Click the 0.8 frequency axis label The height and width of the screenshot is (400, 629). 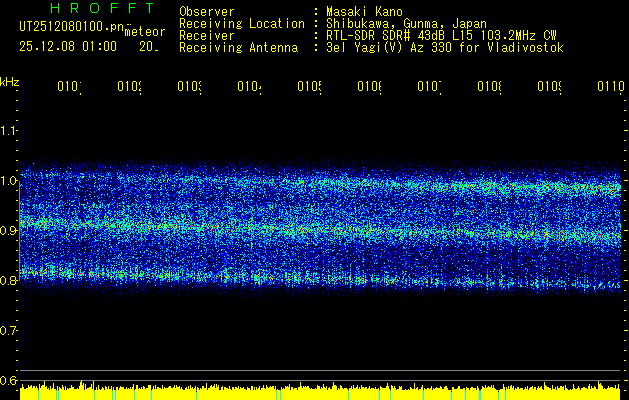(10, 281)
